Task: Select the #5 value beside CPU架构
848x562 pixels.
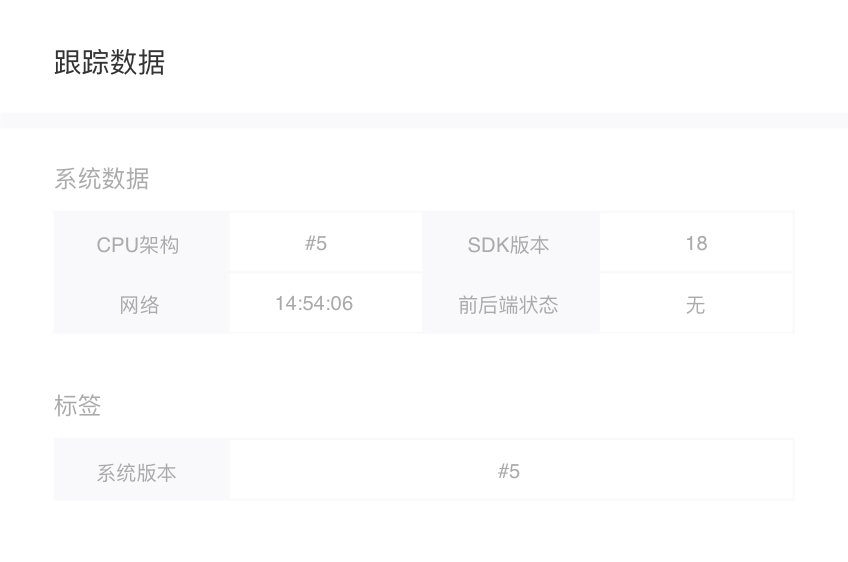Action: tap(326, 242)
